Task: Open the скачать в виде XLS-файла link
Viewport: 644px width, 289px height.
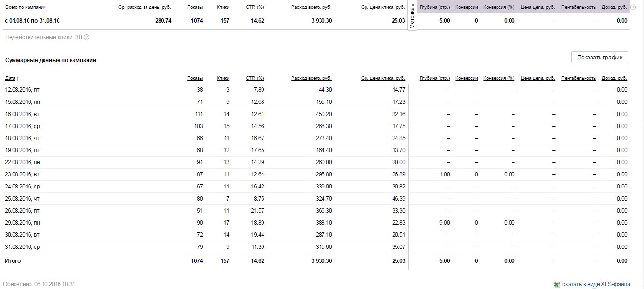Action: [x=596, y=285]
